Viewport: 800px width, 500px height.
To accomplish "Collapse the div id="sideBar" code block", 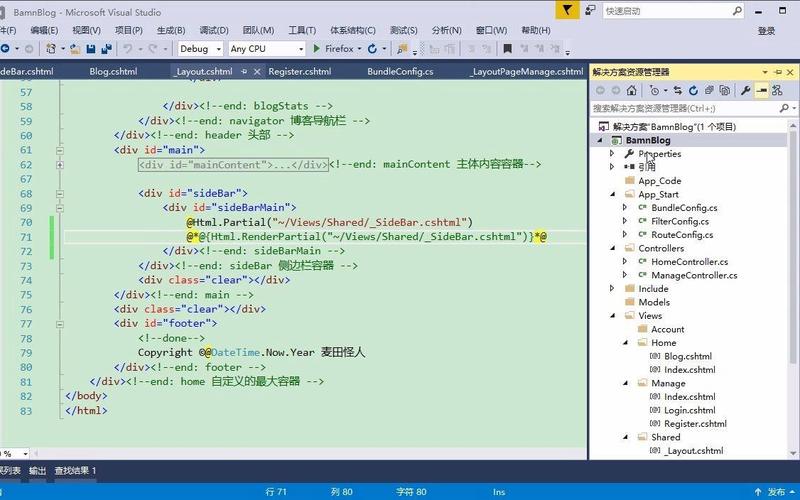I will point(60,194).
